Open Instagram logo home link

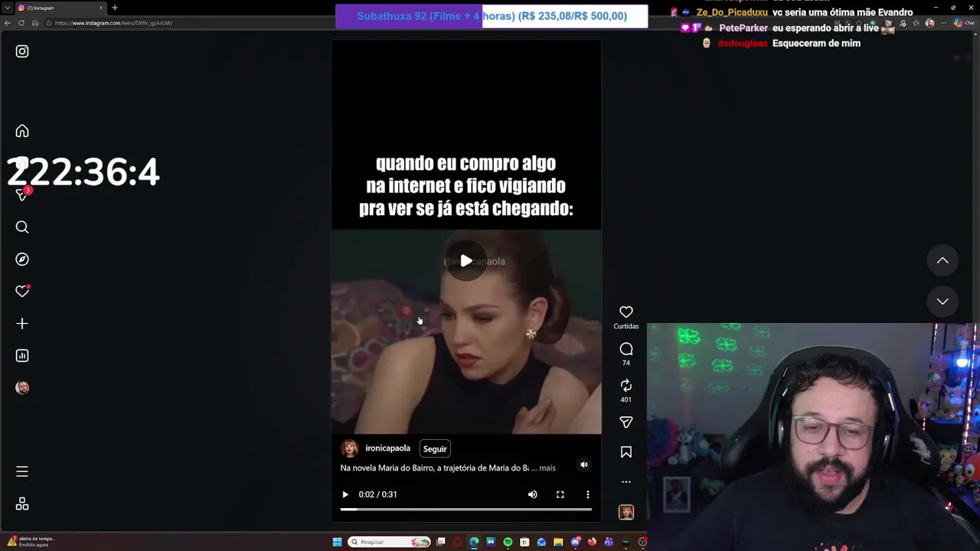(x=22, y=51)
